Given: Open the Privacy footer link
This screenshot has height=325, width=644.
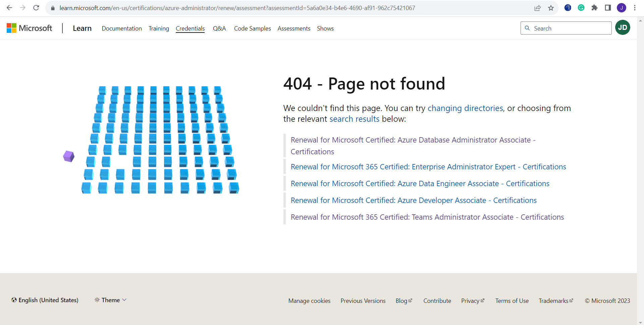Looking at the screenshot, I should coord(473,301).
